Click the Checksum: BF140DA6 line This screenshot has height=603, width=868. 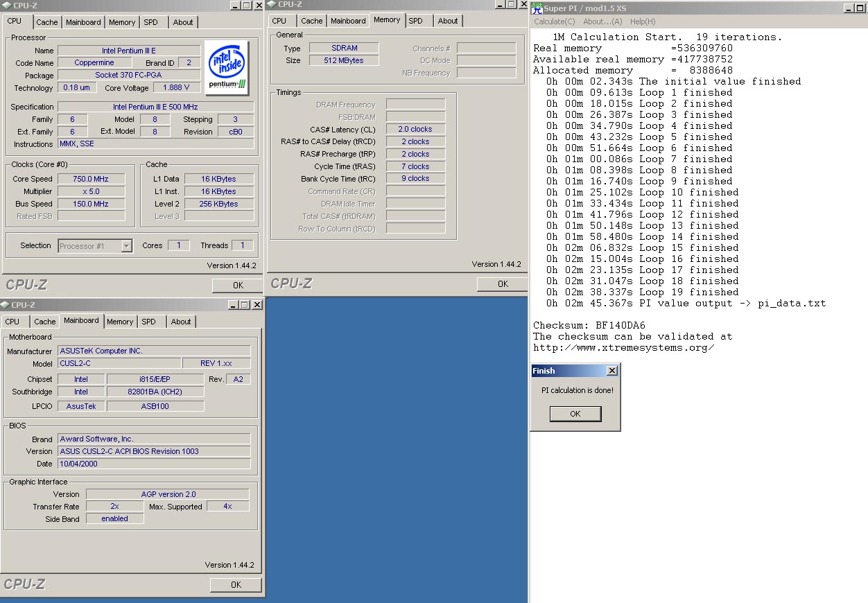click(x=589, y=325)
